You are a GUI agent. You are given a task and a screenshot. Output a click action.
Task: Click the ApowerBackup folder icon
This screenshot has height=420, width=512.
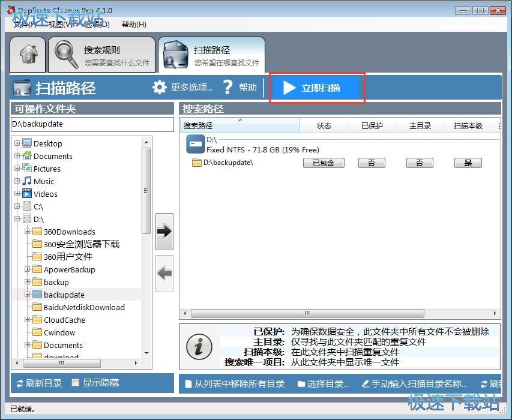coord(37,269)
